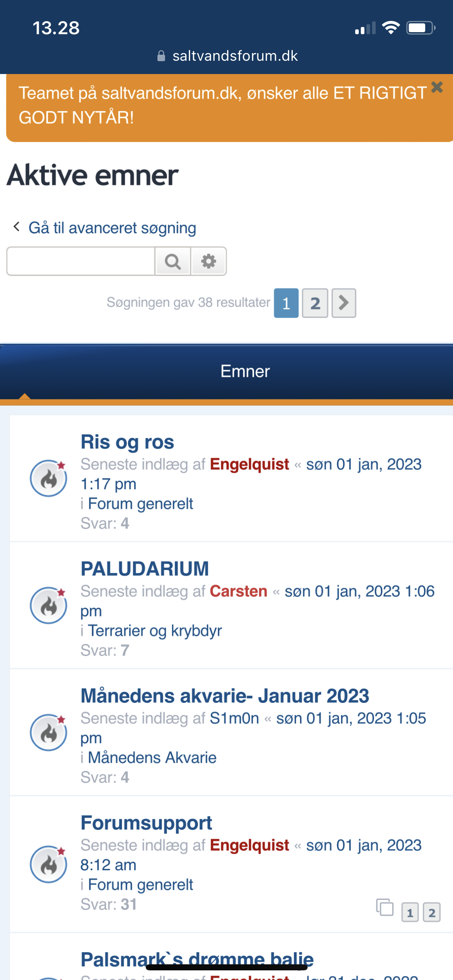Click the Forumsupport multi-page icon
Image resolution: width=453 pixels, height=980 pixels.
(385, 907)
